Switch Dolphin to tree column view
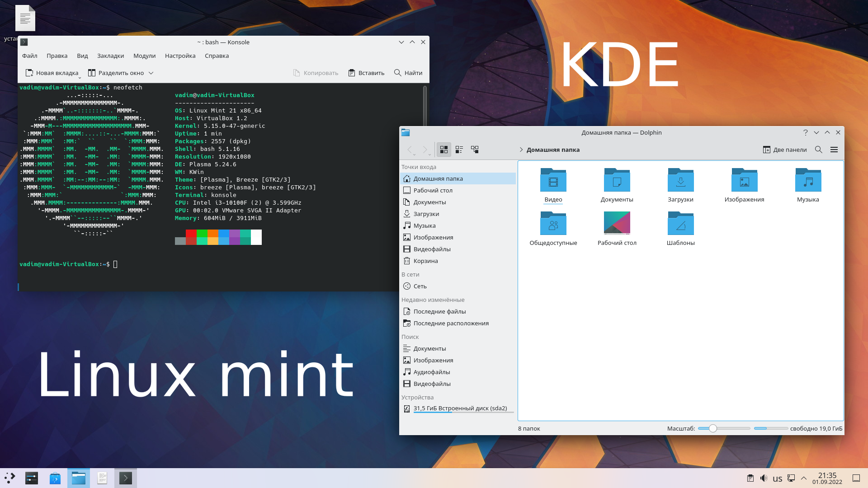 pyautogui.click(x=475, y=150)
